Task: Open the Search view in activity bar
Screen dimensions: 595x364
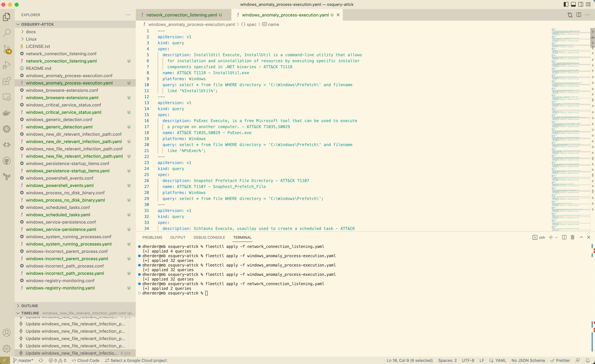Action: (7, 33)
